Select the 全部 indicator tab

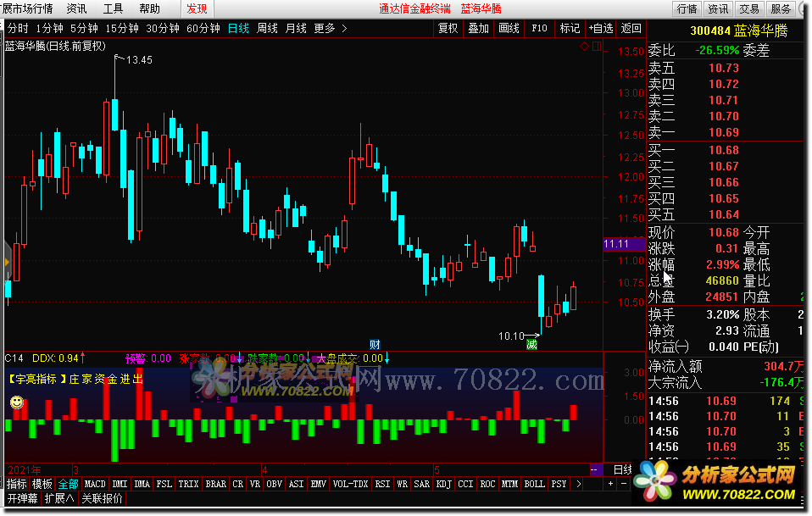click(x=68, y=484)
